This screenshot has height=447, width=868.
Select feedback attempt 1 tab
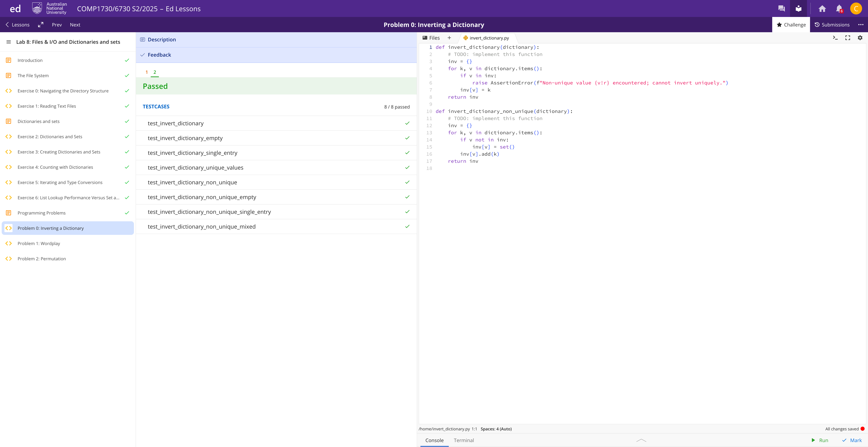(x=147, y=72)
